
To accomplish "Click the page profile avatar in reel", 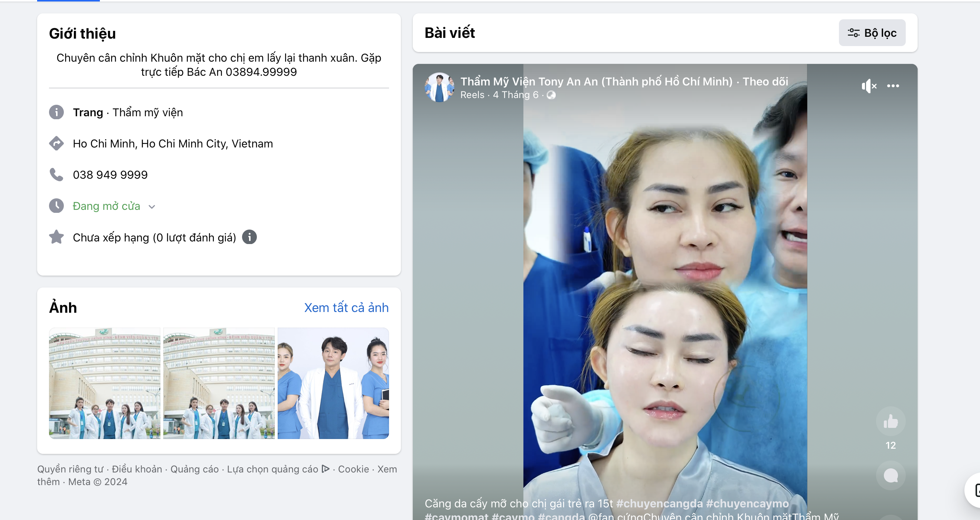I will point(439,88).
